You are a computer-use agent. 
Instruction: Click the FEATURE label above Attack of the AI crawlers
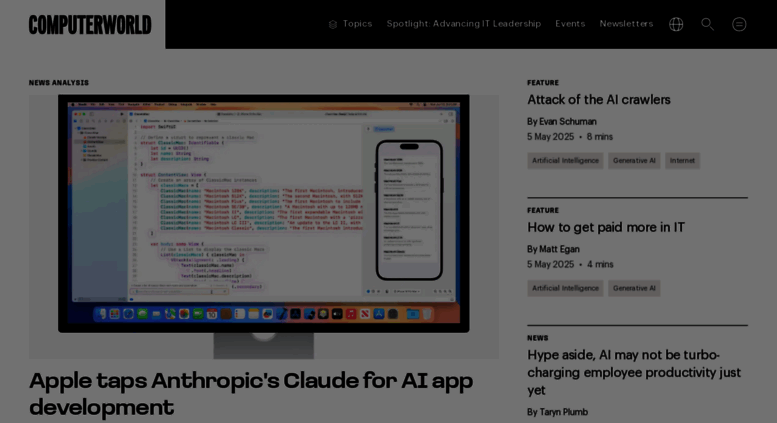click(543, 83)
